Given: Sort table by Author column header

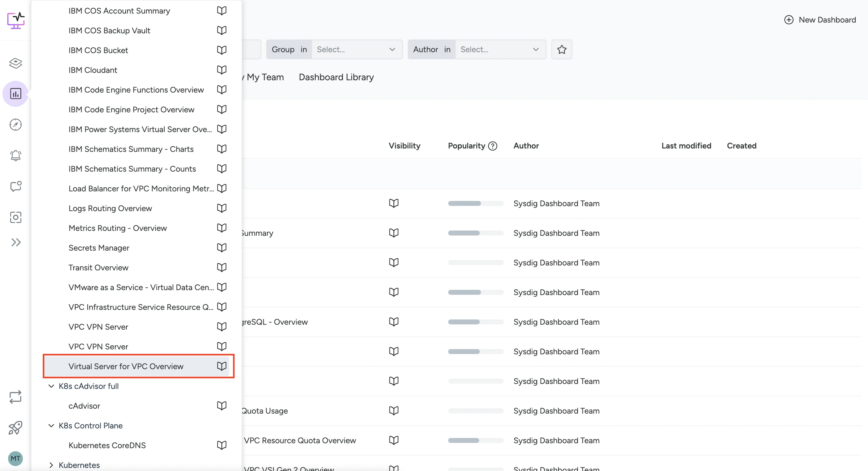Looking at the screenshot, I should click(526, 146).
